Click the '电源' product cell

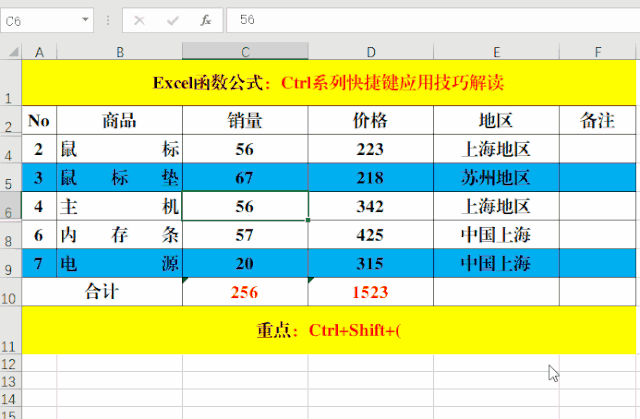120,263
